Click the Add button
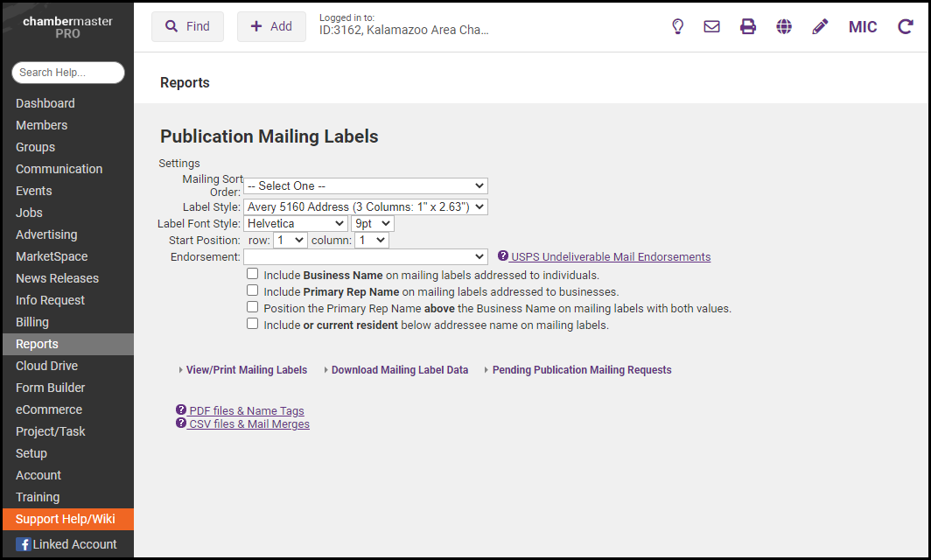 click(x=271, y=26)
